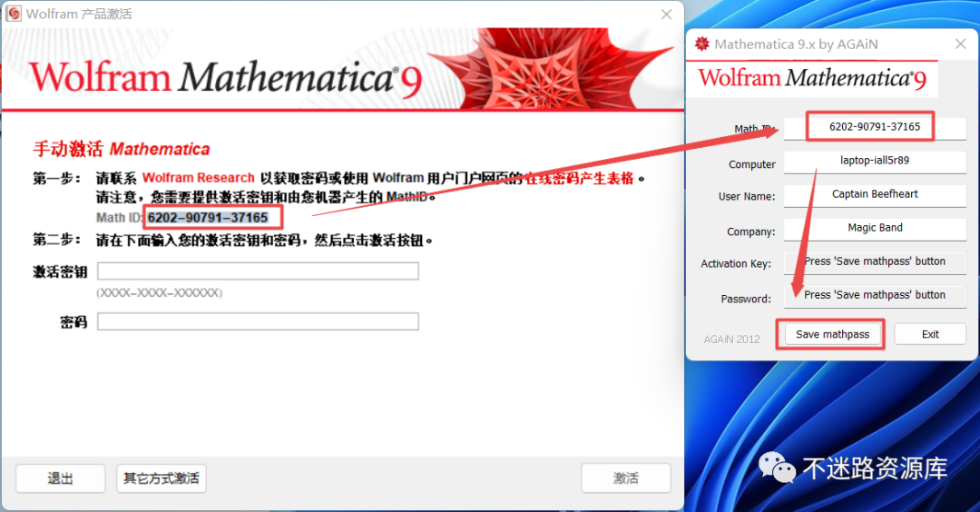Click the Wolfram icon in activation window title
The width and height of the screenshot is (980, 512).
(13, 13)
